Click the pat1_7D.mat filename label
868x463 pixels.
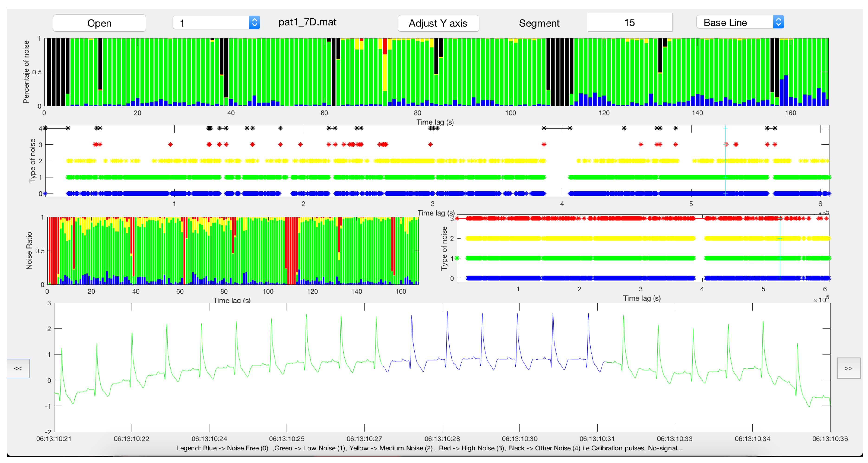(x=307, y=22)
